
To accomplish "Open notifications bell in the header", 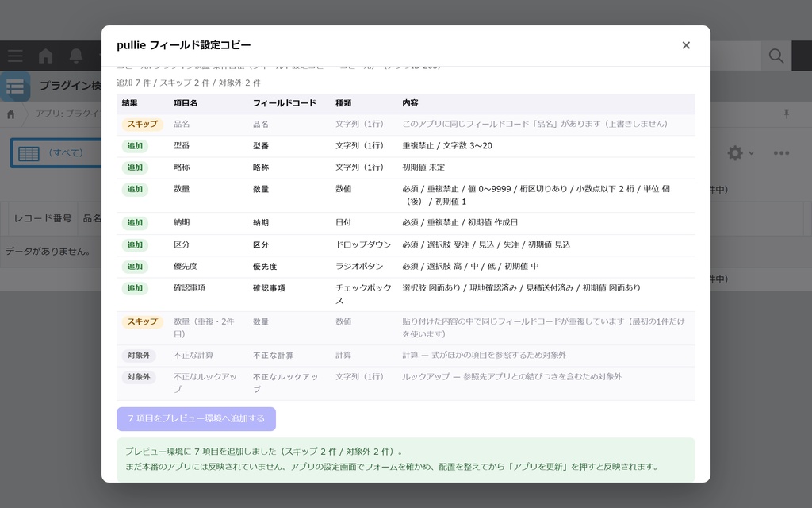I will (76, 56).
